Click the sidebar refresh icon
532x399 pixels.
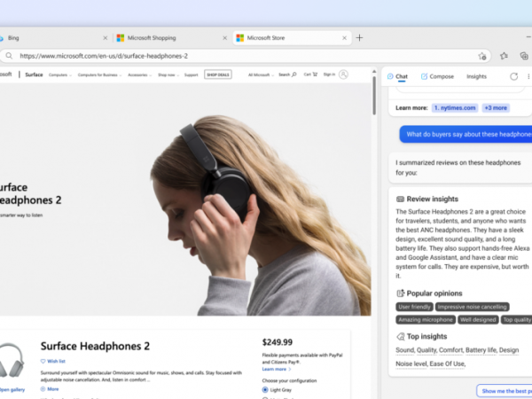pos(514,76)
